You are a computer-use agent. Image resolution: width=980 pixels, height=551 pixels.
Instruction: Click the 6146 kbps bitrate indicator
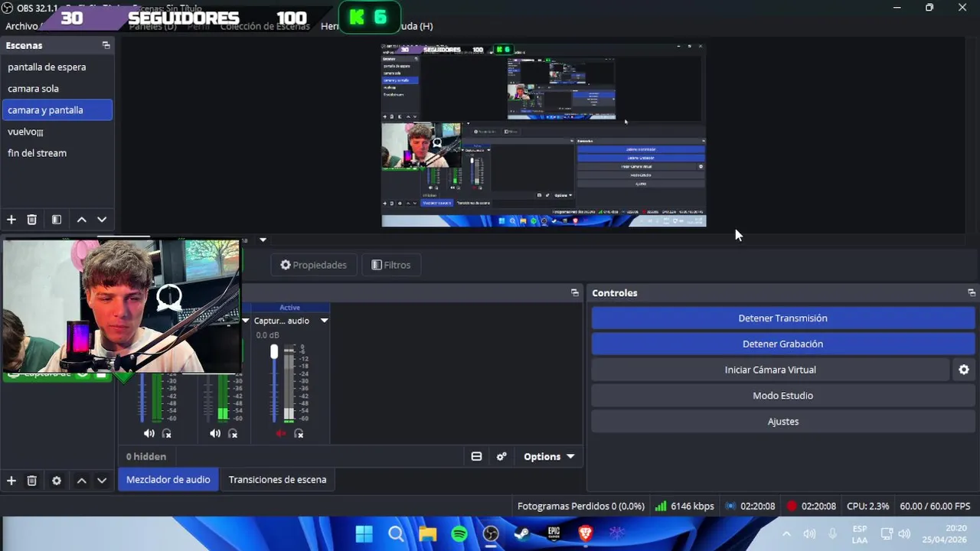(x=684, y=506)
